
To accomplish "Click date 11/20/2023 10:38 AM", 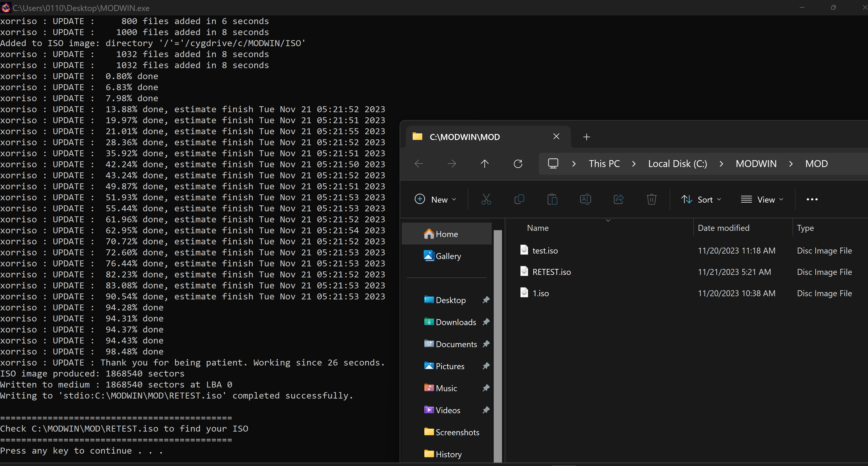I will pos(736,293).
